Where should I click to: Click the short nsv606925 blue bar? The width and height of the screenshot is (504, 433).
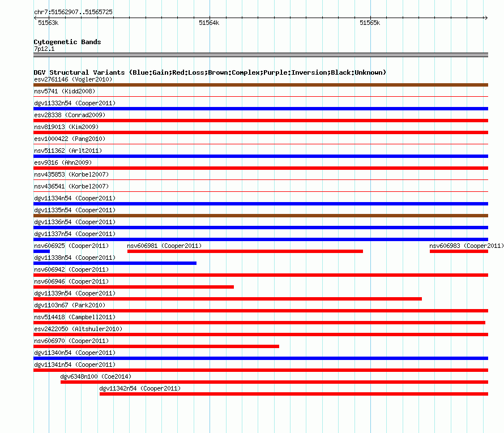coord(41,251)
